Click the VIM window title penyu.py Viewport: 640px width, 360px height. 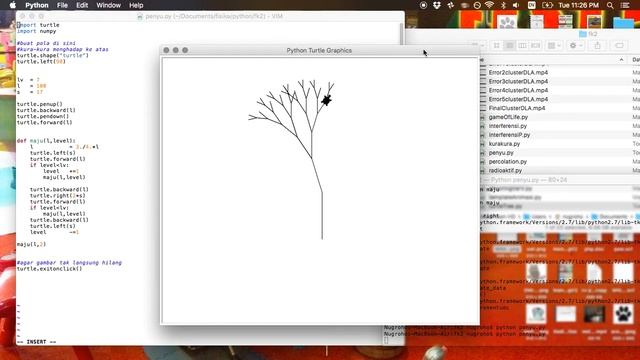coord(214,16)
